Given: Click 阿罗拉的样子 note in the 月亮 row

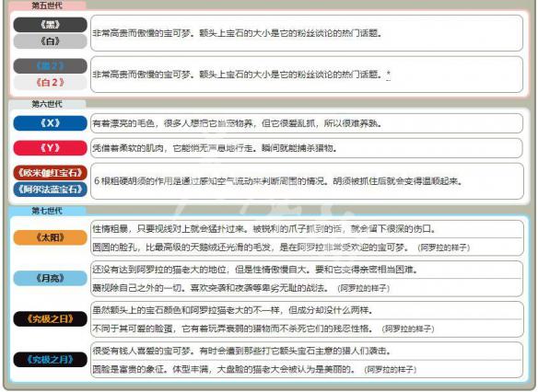Looking at the screenshot, I should click(363, 288).
